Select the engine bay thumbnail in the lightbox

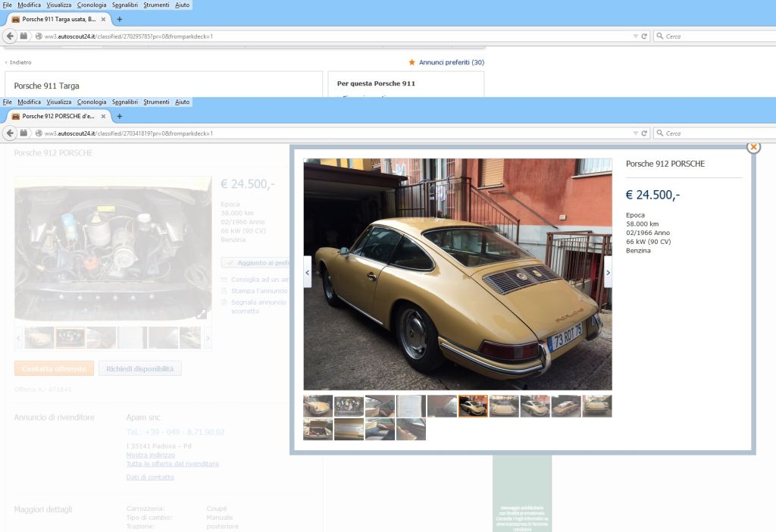click(349, 406)
